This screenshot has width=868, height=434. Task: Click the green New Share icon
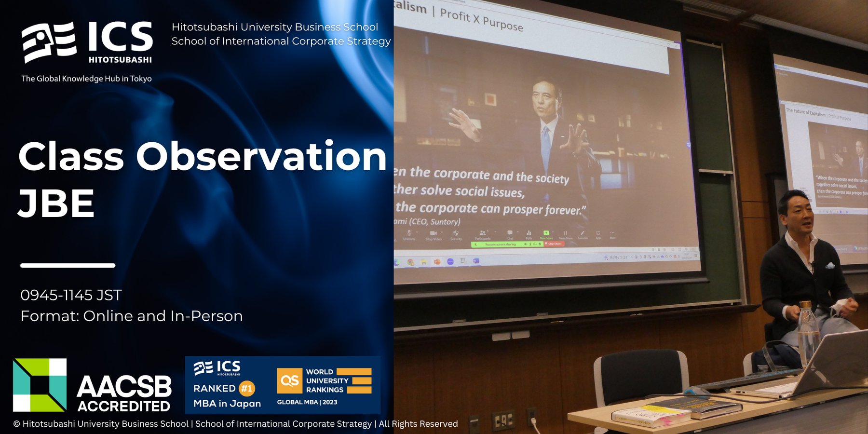click(546, 232)
